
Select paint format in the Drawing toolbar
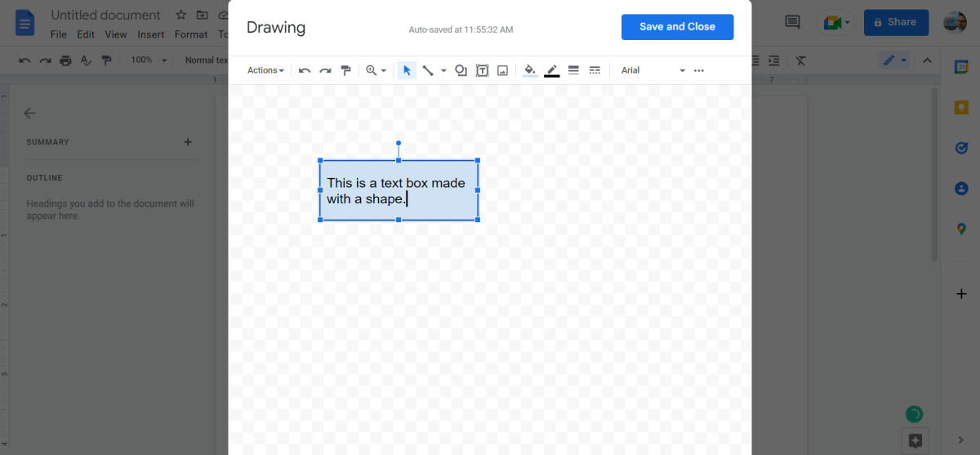click(345, 70)
